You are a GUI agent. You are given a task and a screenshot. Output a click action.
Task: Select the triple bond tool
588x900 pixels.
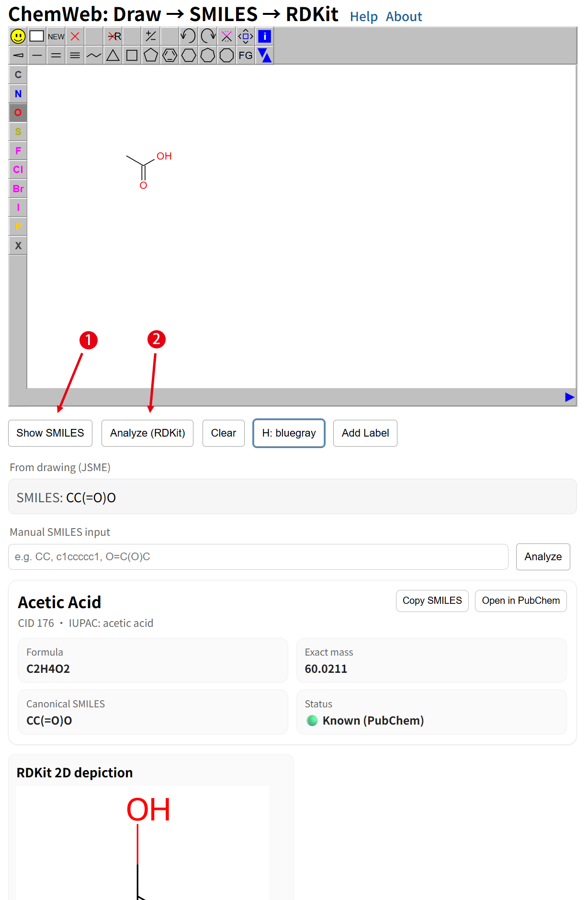click(x=75, y=56)
